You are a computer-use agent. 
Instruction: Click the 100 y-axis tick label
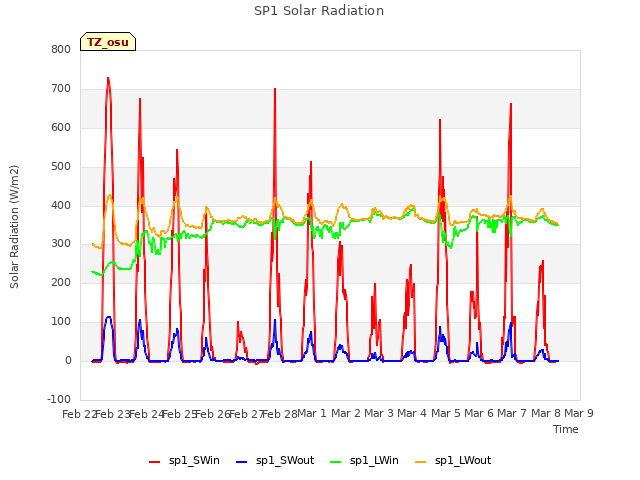coord(61,322)
